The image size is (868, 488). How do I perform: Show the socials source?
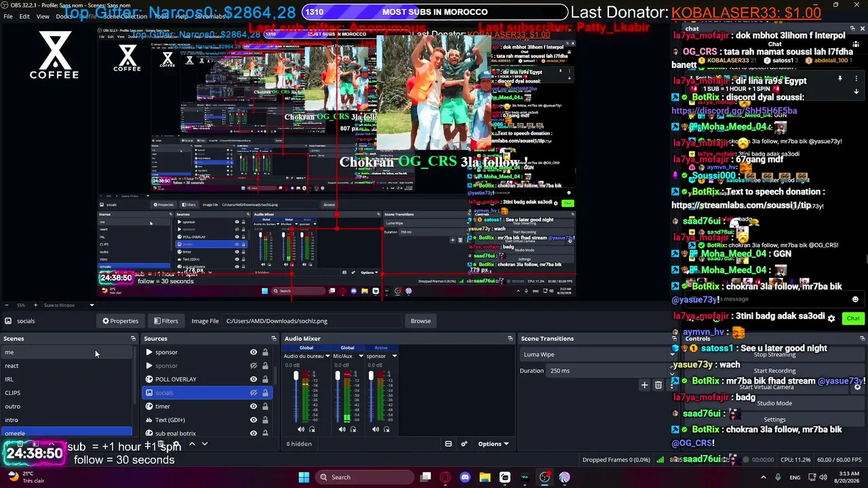254,392
